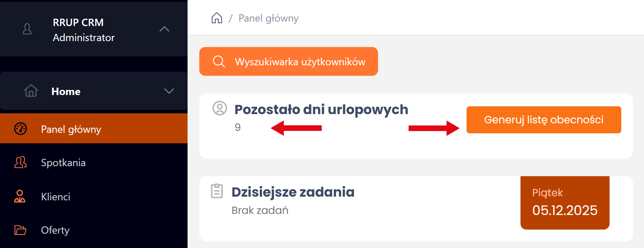
Task: Click Generuj listę obecności
Action: coord(543,120)
